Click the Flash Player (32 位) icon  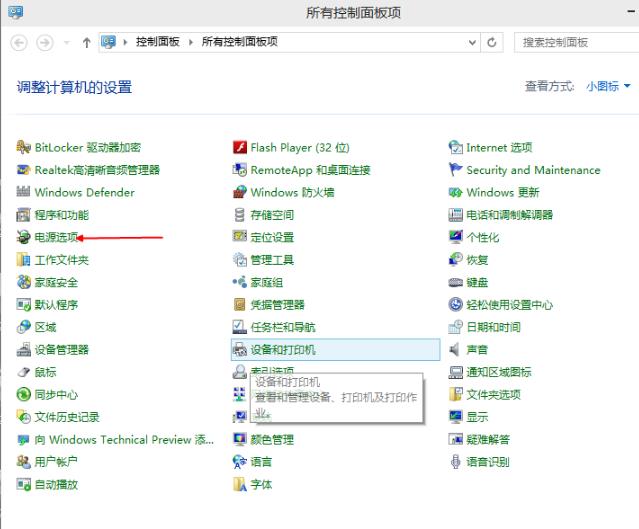(x=240, y=147)
